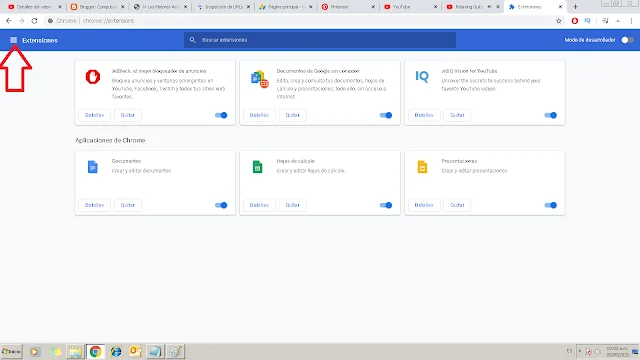This screenshot has height=360, width=640.
Task: Click Quitar on Hojas de cálculo card
Action: click(x=293, y=205)
